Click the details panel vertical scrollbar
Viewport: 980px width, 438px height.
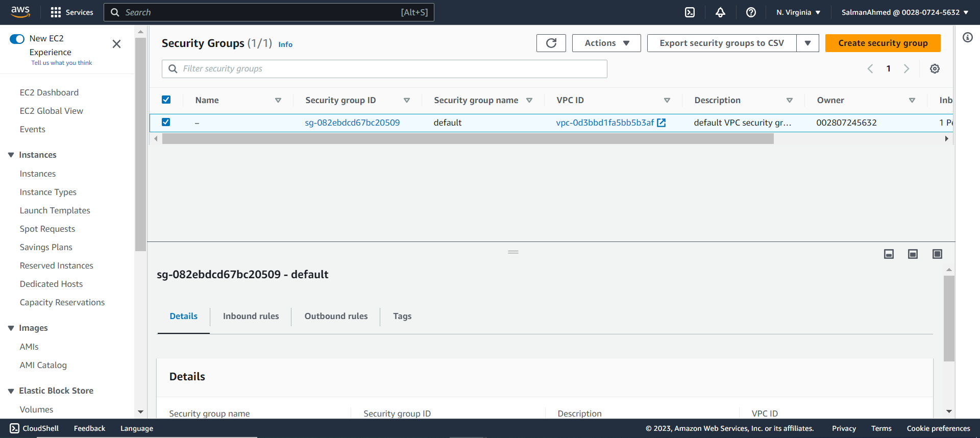tap(949, 319)
